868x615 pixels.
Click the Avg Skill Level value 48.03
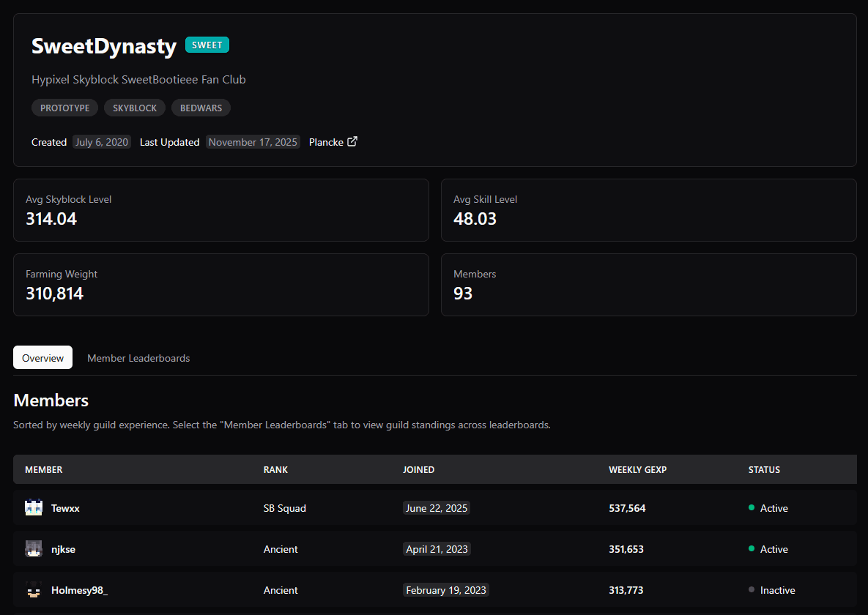pyautogui.click(x=475, y=219)
